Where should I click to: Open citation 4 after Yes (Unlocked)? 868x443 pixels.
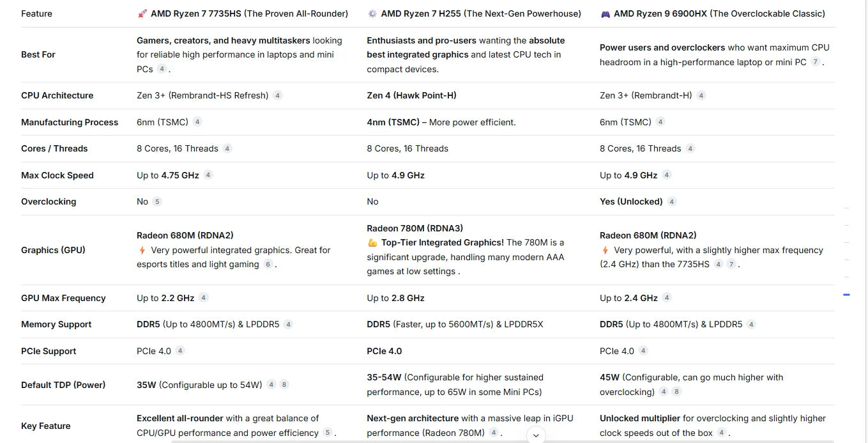672,201
